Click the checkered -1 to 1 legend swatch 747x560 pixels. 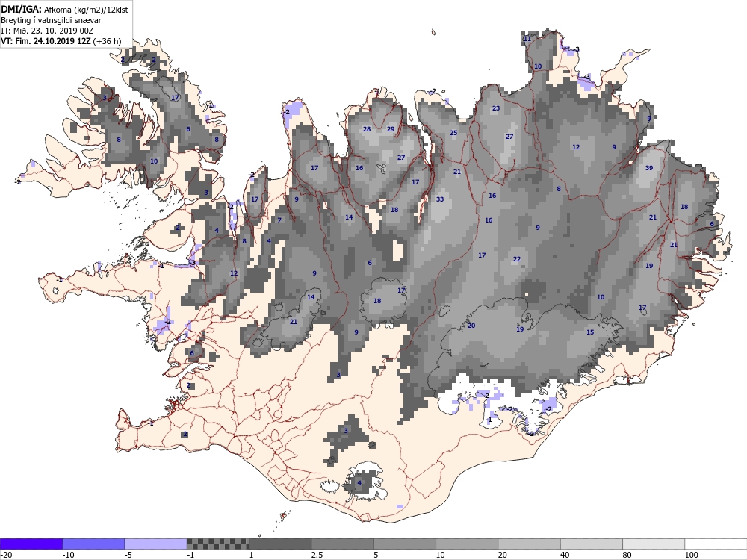[x=217, y=544]
